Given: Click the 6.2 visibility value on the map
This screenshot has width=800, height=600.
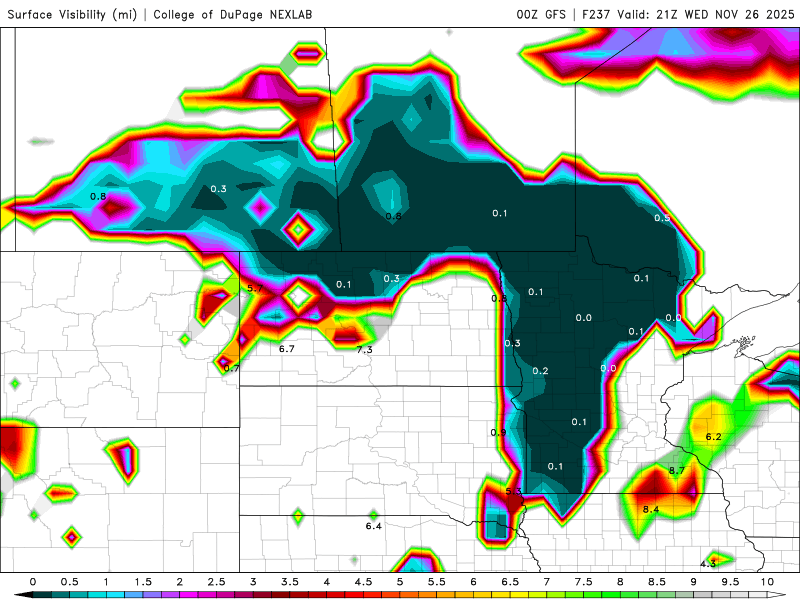Looking at the screenshot, I should (713, 437).
